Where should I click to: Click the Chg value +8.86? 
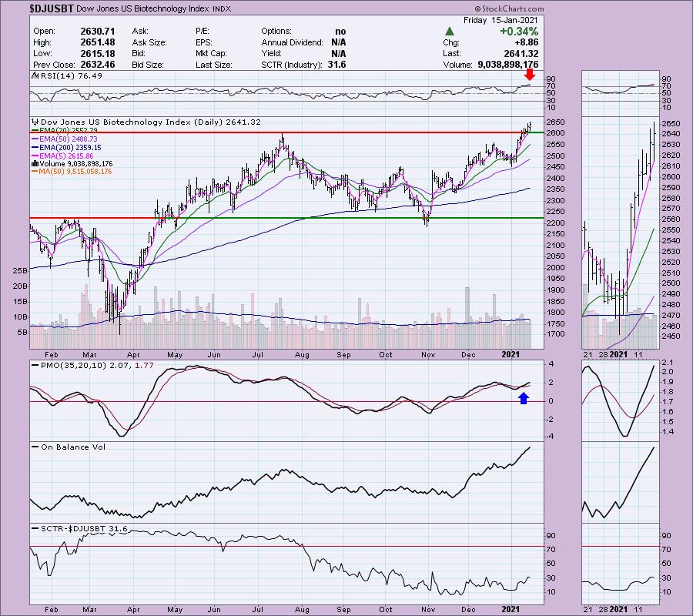pyautogui.click(x=526, y=42)
